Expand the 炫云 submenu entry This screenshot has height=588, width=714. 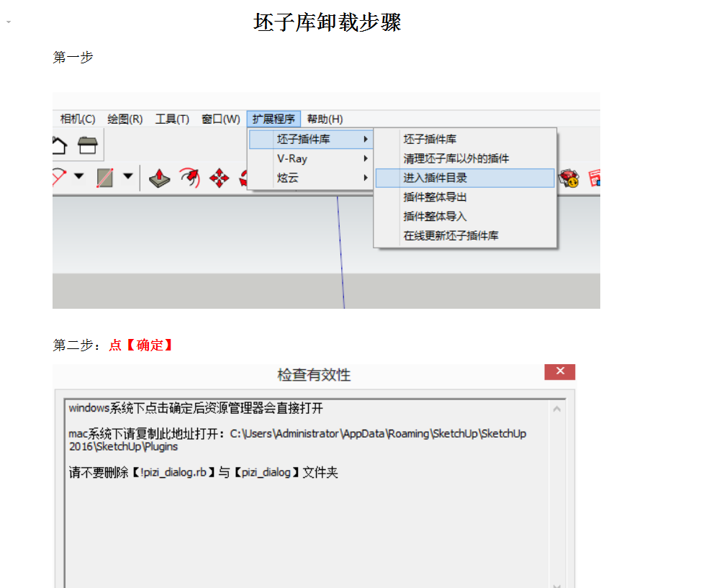(311, 178)
